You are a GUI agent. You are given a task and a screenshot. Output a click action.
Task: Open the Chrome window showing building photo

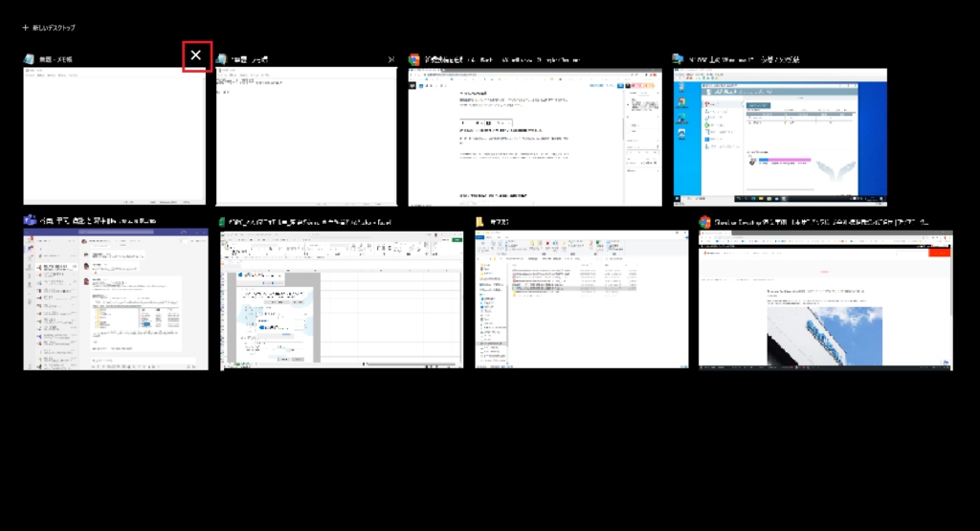click(x=826, y=300)
